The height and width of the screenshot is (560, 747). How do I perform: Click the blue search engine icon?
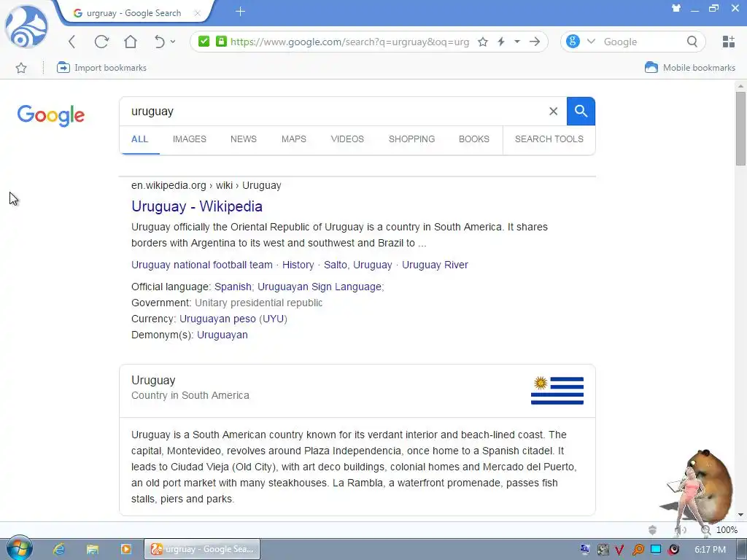[x=573, y=42]
